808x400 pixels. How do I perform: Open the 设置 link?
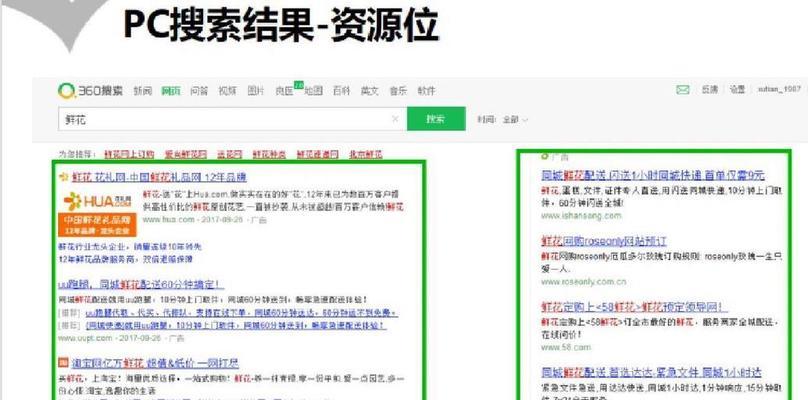coord(737,90)
